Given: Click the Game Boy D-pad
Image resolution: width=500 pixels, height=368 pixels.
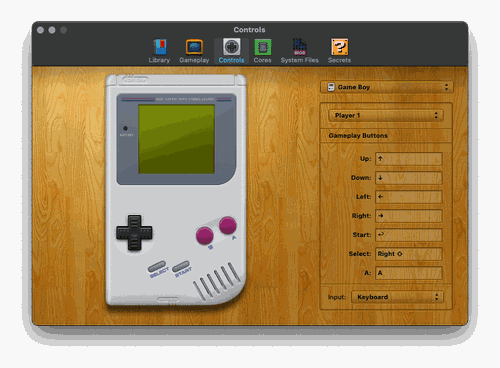Looking at the screenshot, I should 134,233.
